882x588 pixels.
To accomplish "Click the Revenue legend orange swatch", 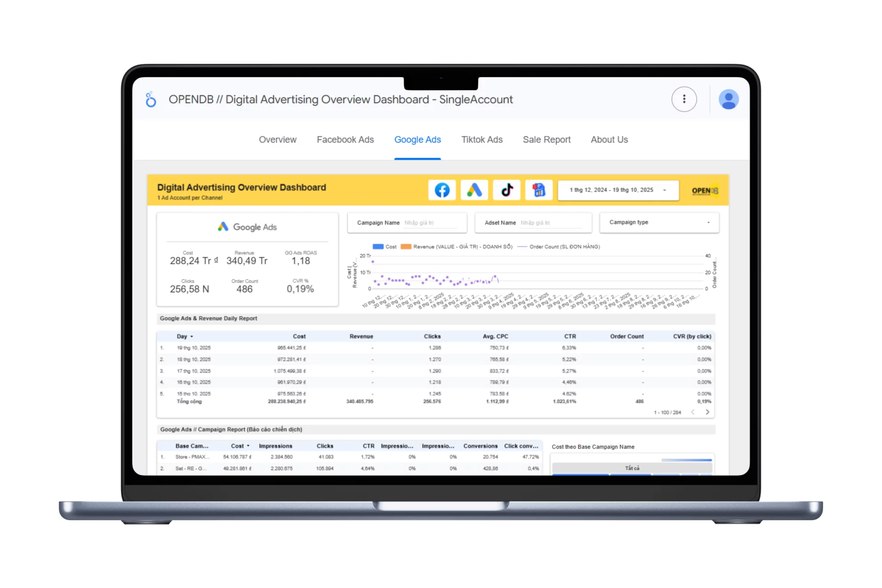I will coord(406,247).
